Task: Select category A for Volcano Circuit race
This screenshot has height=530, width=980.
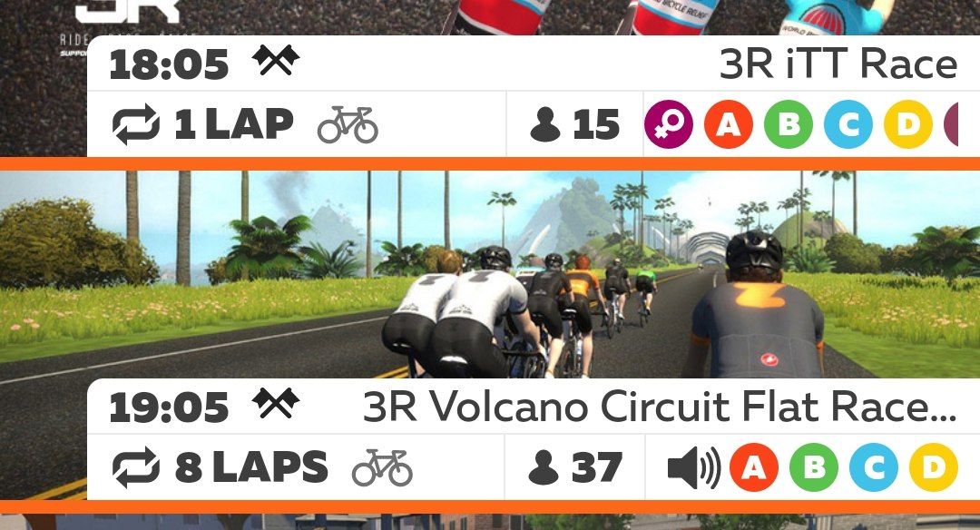Action: coord(754,466)
